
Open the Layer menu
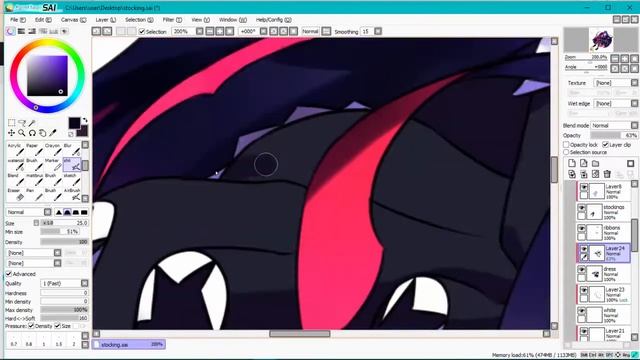pyautogui.click(x=106, y=20)
